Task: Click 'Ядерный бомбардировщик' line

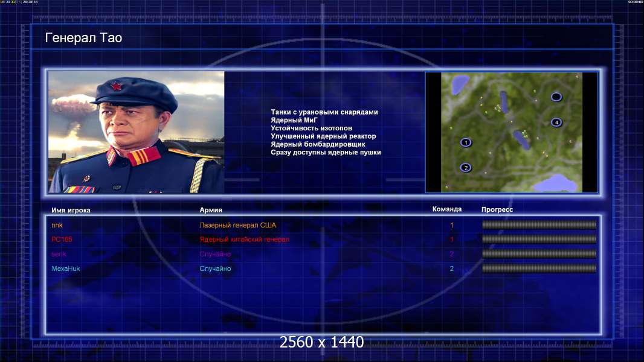Action: point(318,144)
